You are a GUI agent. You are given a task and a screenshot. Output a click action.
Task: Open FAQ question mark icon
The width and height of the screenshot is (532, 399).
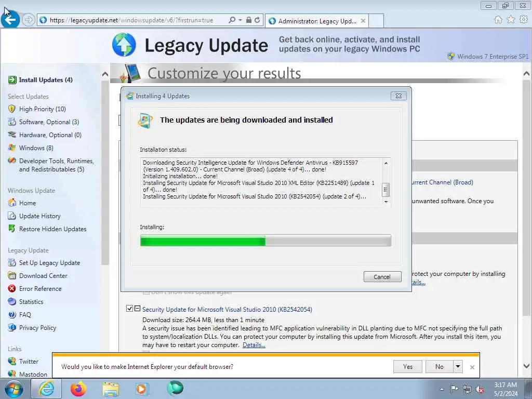[12, 314]
